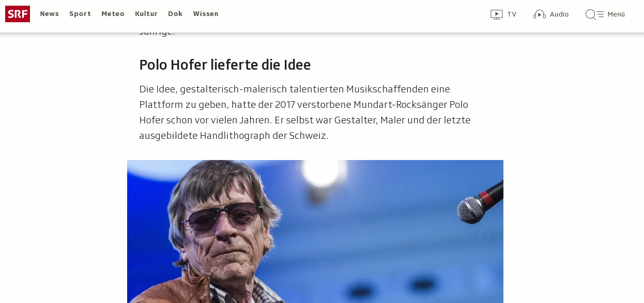Open the Menü label
This screenshot has height=303, width=644.
coord(616,14)
